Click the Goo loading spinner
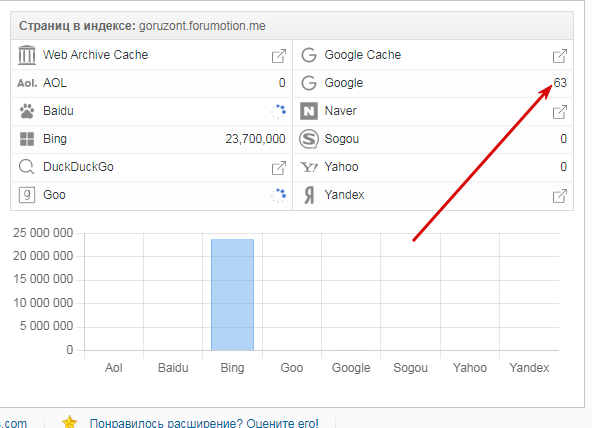The width and height of the screenshot is (592, 428). [279, 195]
